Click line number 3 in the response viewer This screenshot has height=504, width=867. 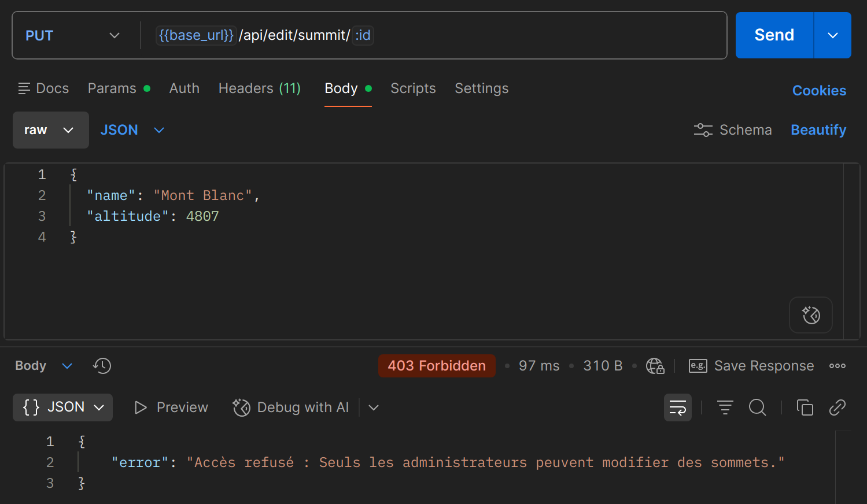click(x=50, y=483)
